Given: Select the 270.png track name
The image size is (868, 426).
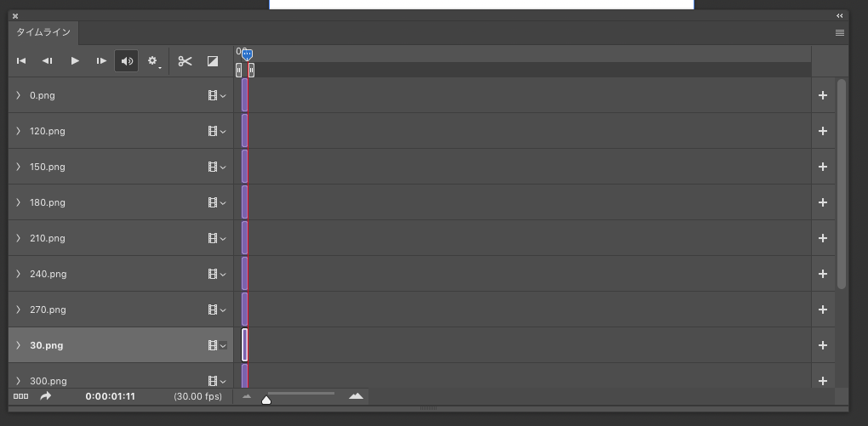Looking at the screenshot, I should click(x=48, y=310).
